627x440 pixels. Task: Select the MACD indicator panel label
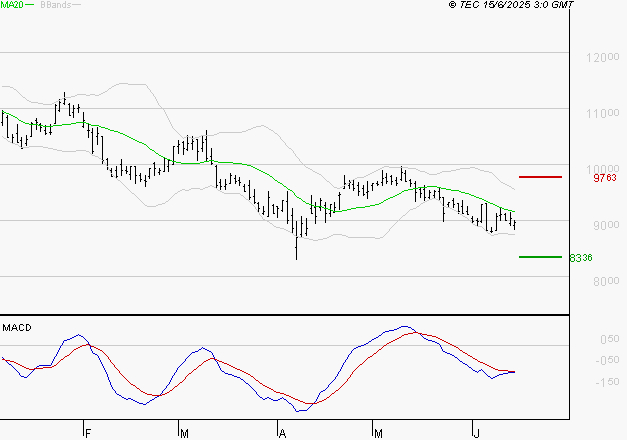coord(17,327)
